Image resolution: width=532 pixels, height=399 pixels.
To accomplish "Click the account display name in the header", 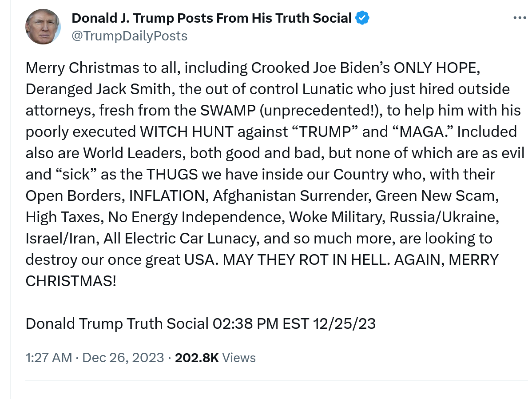I will (x=211, y=18).
